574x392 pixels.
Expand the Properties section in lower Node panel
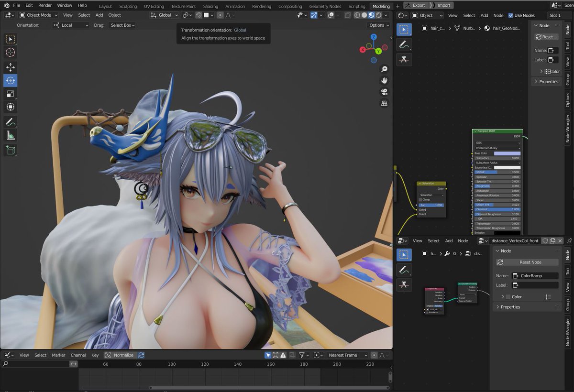pyautogui.click(x=510, y=307)
